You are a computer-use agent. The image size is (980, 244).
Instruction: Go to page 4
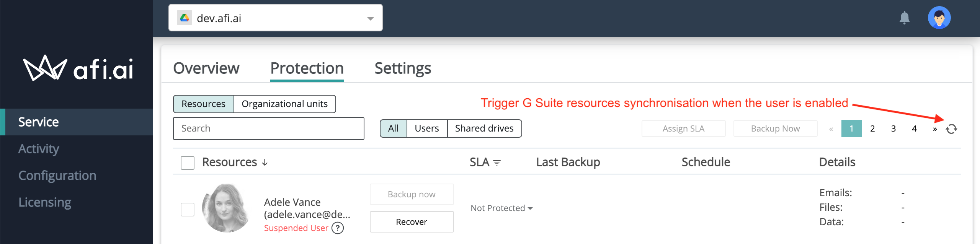(x=915, y=129)
